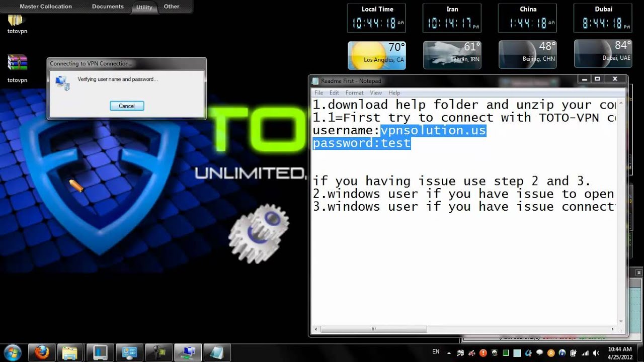Switch to the Master Collocation tab
644x362 pixels.
coord(46,7)
